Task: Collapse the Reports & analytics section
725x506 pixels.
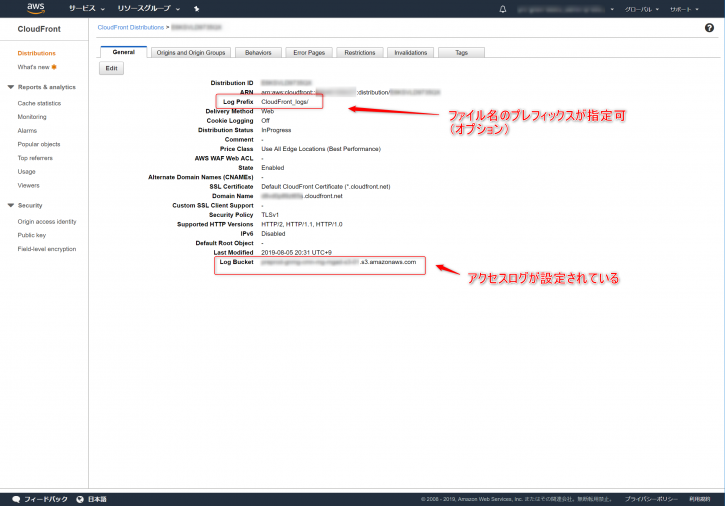Action: click(11, 87)
